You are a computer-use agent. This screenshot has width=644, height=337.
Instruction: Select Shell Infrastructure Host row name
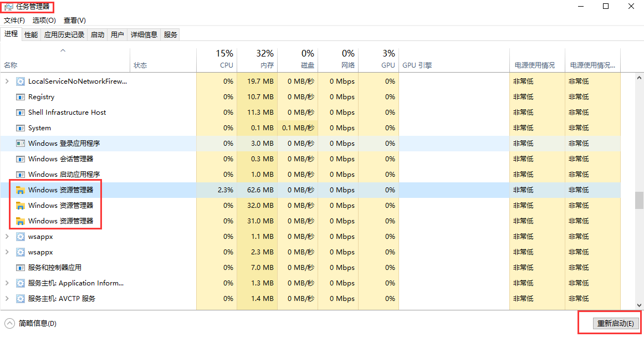(67, 113)
